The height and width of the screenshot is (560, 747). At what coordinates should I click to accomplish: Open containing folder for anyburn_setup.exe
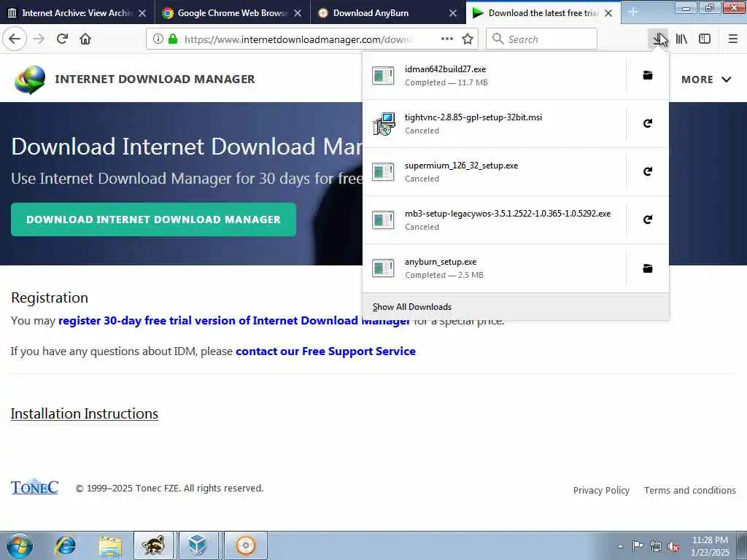pos(648,268)
